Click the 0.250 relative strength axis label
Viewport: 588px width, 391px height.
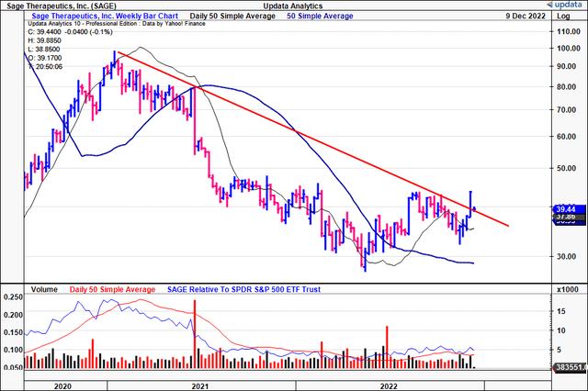(13, 297)
